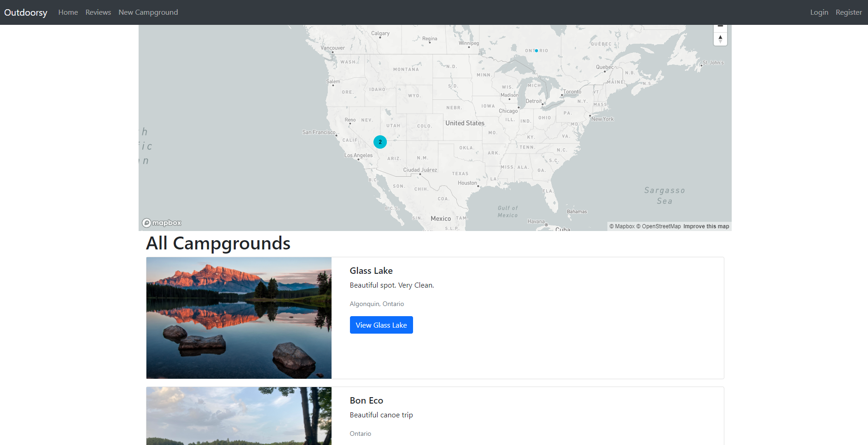Image resolution: width=868 pixels, height=445 pixels.
Task: Click the Toronto label on the map
Action: tap(572, 92)
